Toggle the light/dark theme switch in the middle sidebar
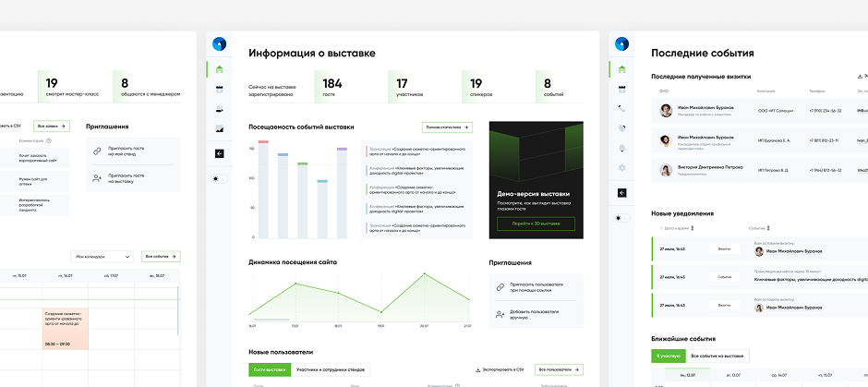 click(219, 178)
